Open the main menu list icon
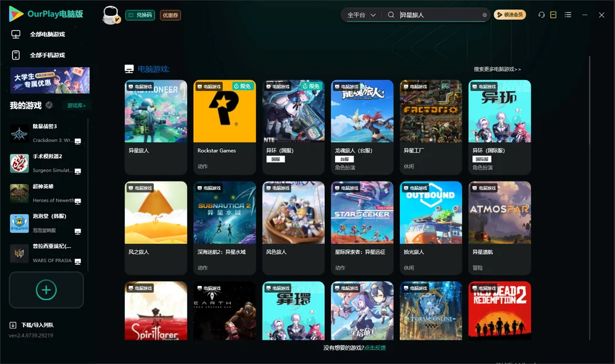 [568, 15]
